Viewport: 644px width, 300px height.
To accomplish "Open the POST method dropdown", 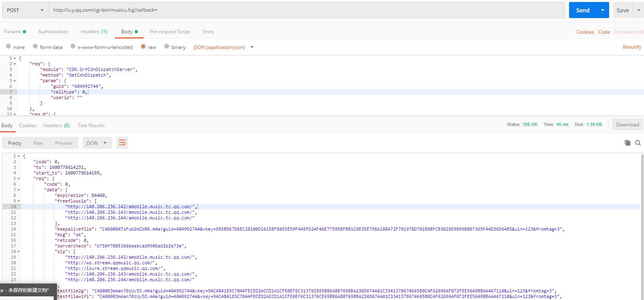I will click(25, 10).
